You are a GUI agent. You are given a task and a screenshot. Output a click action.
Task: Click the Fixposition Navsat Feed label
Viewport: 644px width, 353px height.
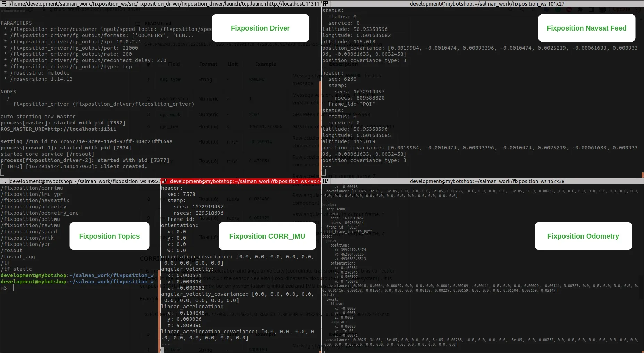point(586,28)
